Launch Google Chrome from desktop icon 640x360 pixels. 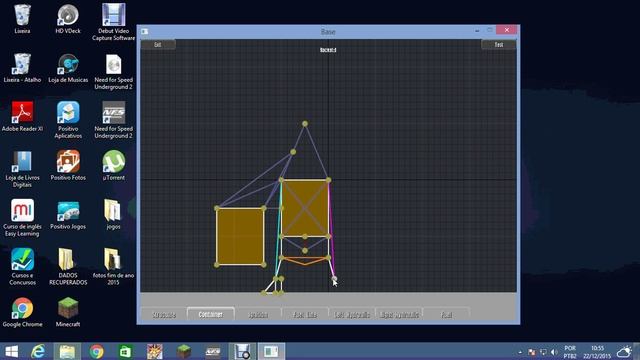point(22,312)
